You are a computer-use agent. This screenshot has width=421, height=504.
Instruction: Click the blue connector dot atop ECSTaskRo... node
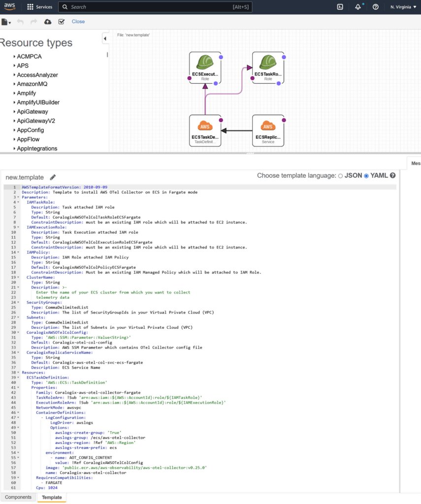click(x=284, y=57)
